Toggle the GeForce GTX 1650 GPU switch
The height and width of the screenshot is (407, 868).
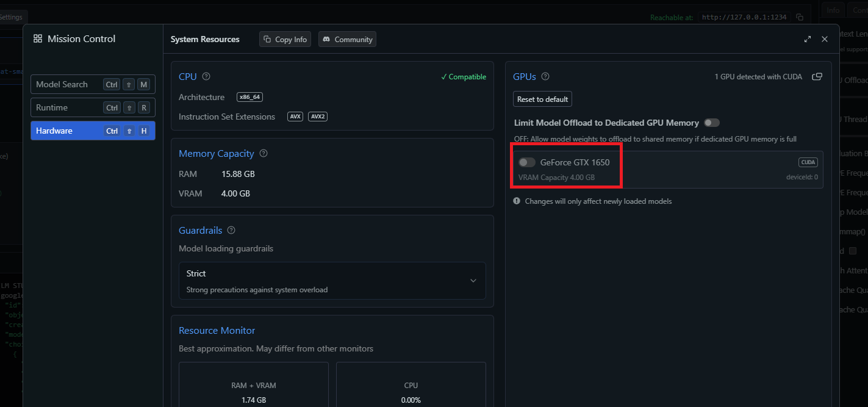point(527,162)
